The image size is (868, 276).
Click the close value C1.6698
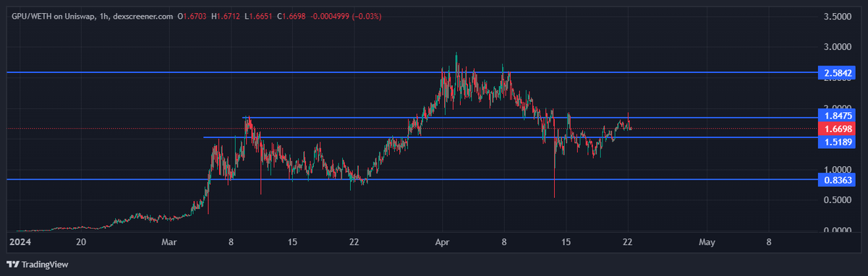coord(292,16)
